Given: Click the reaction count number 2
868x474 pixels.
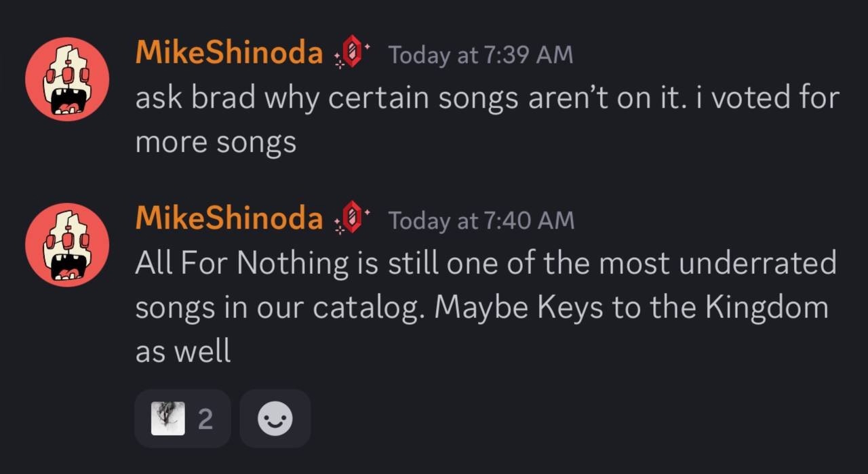Looking at the screenshot, I should tap(205, 420).
